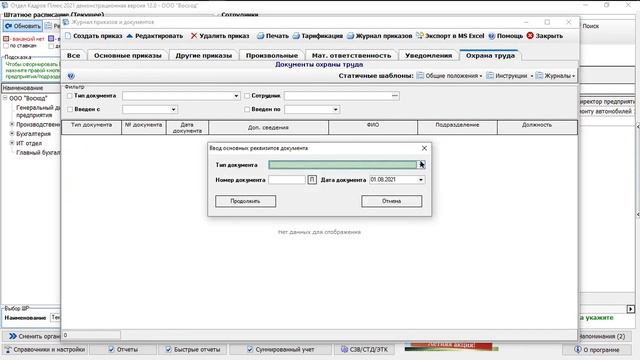Screen dimensions: 640x360
Task: Switch to the Другие приказы tab
Action: pyautogui.click(x=204, y=56)
